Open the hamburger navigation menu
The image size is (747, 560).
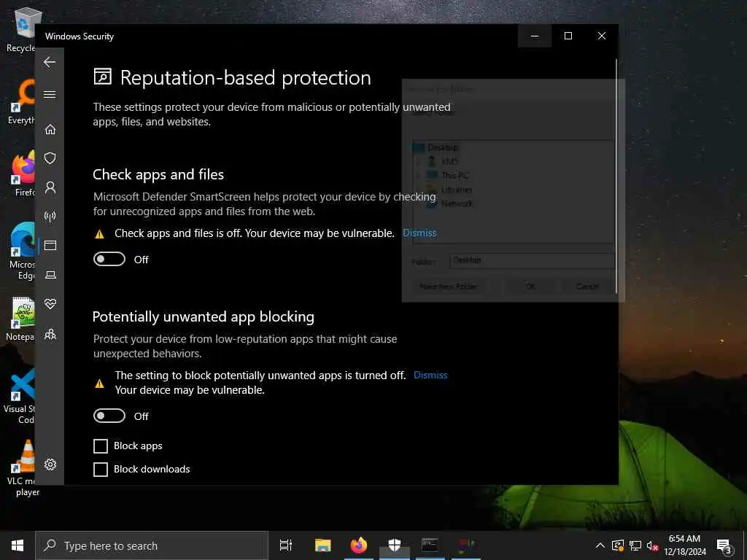[x=50, y=94]
